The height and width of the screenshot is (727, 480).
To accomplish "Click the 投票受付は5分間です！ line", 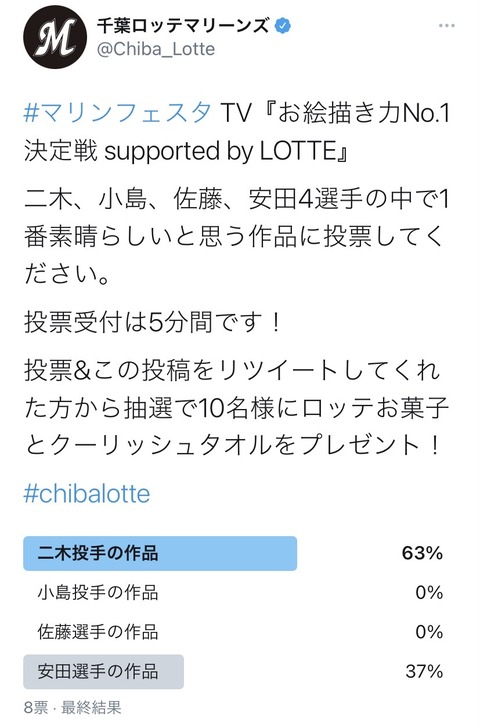I will [x=153, y=322].
